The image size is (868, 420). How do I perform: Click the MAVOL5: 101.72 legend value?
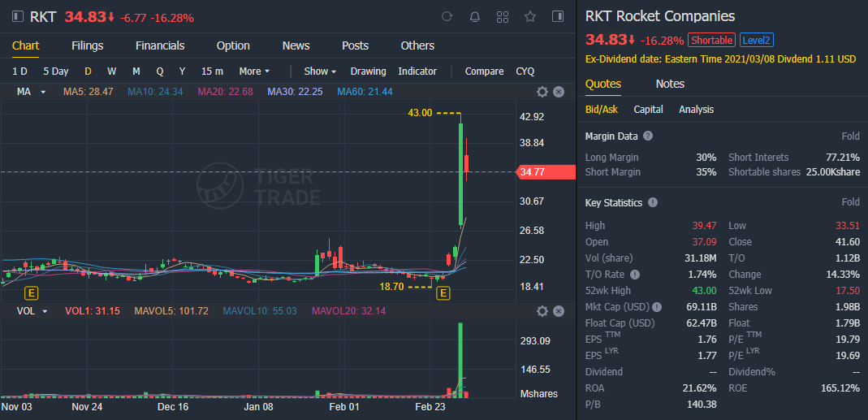click(x=171, y=311)
